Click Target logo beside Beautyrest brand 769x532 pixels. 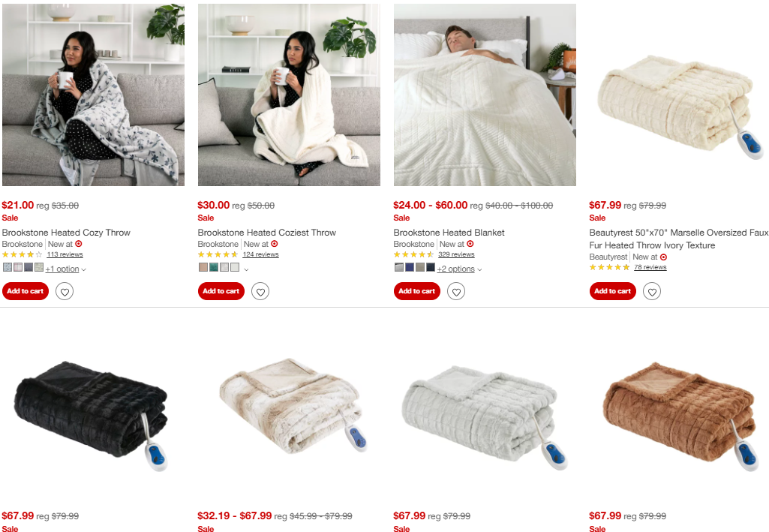663,257
